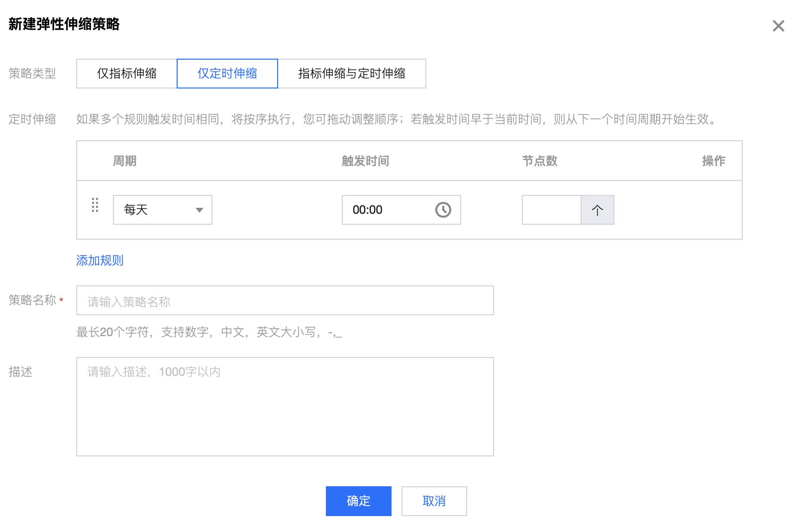Click the drag handle of the rule row

click(x=95, y=205)
